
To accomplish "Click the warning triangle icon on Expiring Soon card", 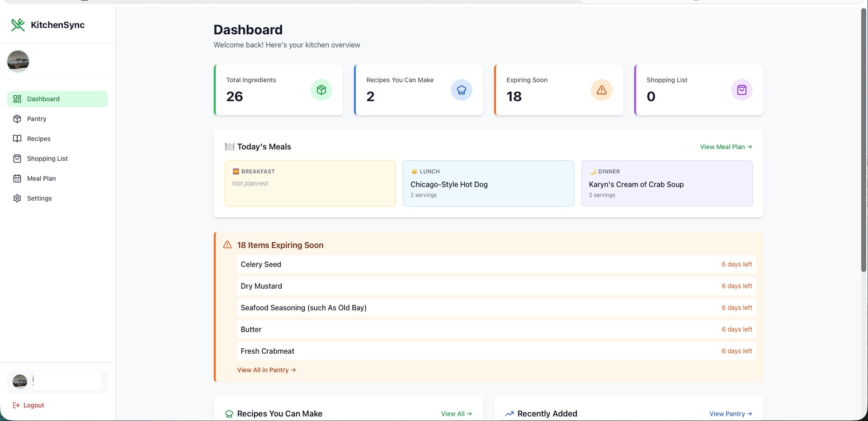I will pyautogui.click(x=602, y=90).
